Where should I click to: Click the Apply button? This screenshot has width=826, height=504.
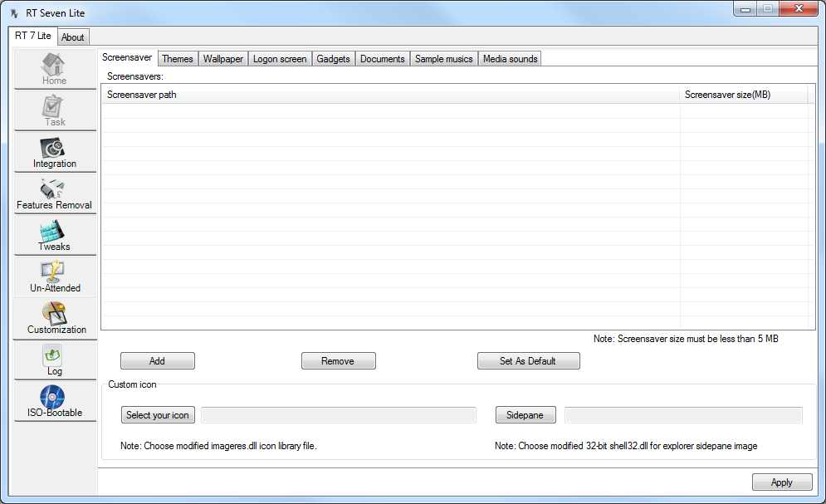click(782, 482)
